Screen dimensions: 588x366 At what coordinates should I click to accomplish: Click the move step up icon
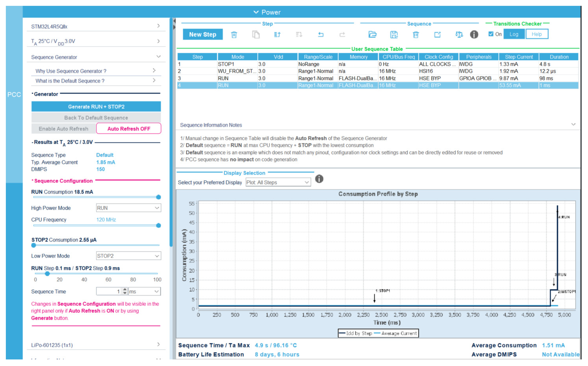point(277,35)
